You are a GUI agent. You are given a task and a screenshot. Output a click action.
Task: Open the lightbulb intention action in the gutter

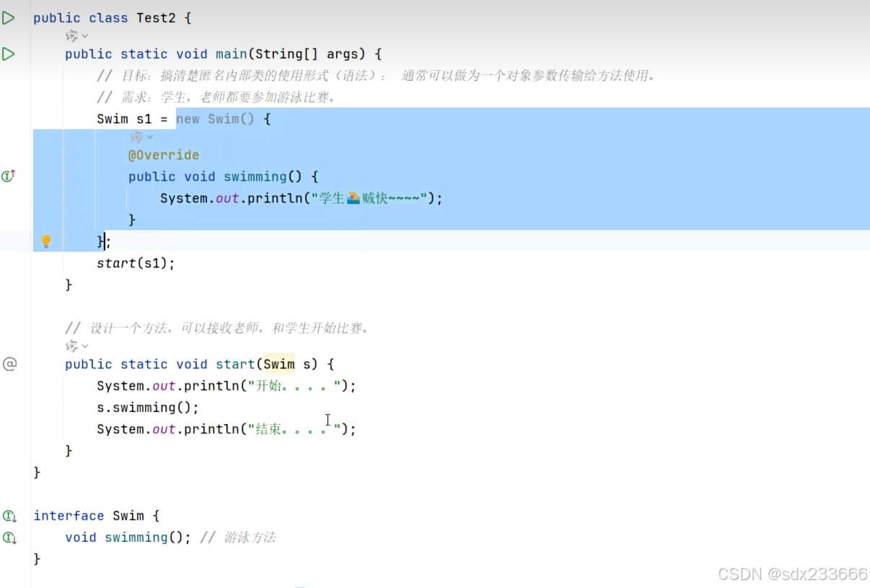pyautogui.click(x=46, y=241)
